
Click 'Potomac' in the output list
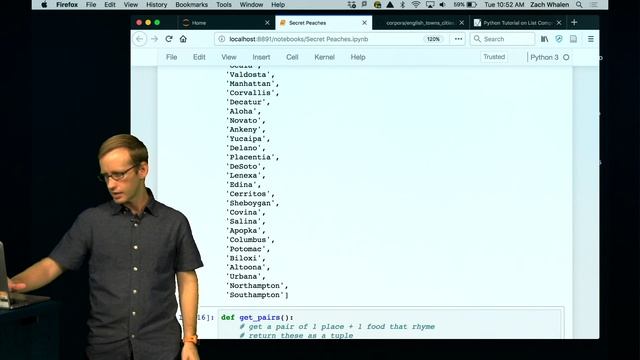click(x=248, y=249)
